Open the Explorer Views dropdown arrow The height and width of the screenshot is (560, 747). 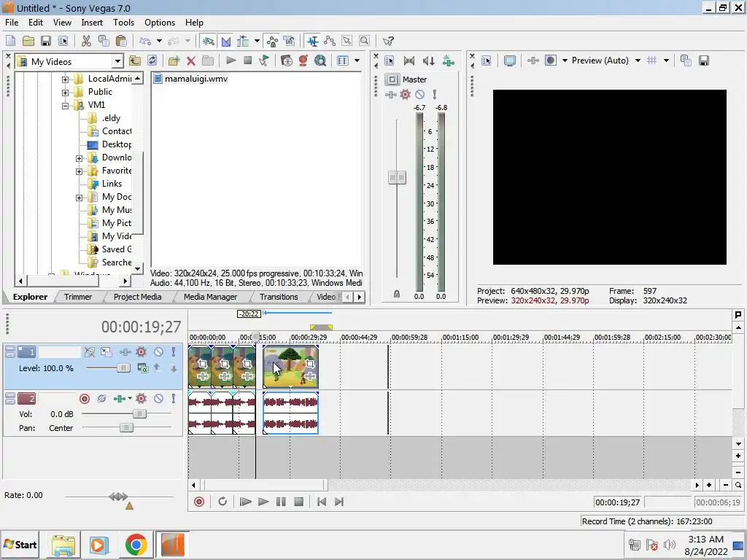coord(357,61)
